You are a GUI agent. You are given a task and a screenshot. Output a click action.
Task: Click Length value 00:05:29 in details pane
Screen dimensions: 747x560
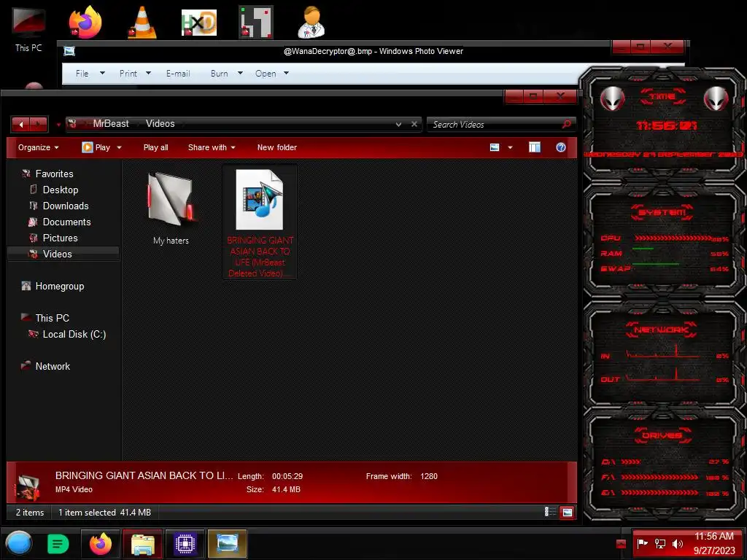point(287,476)
